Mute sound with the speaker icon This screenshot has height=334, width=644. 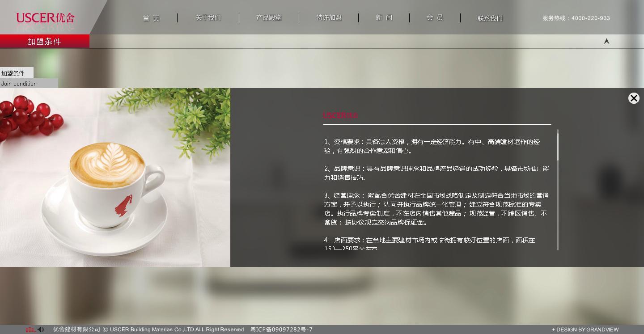(41, 330)
